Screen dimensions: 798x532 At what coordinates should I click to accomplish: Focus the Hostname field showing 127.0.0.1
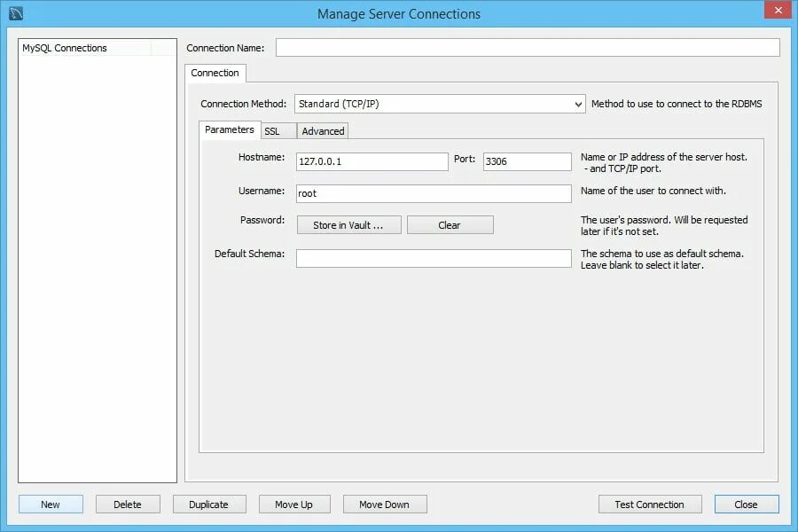(372, 161)
